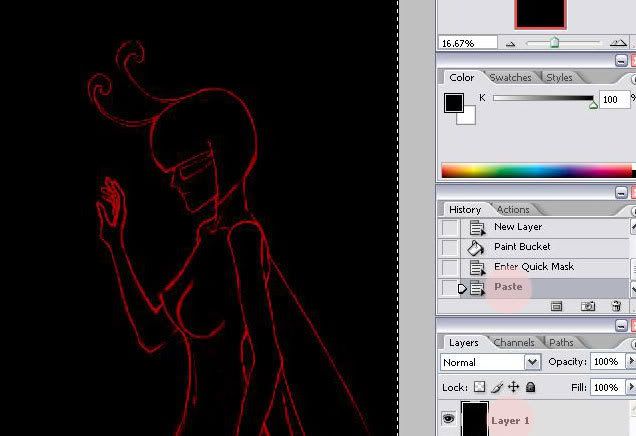Switch to the Swatches tab

[x=510, y=77]
